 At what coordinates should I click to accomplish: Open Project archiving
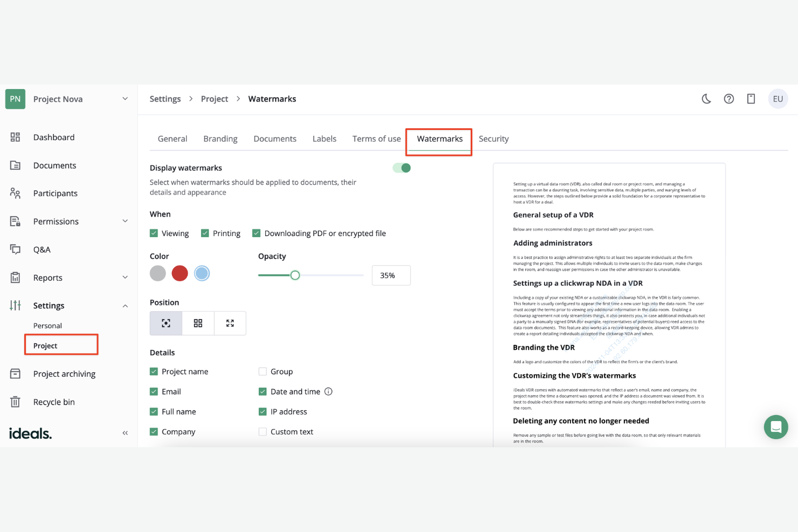(x=65, y=374)
